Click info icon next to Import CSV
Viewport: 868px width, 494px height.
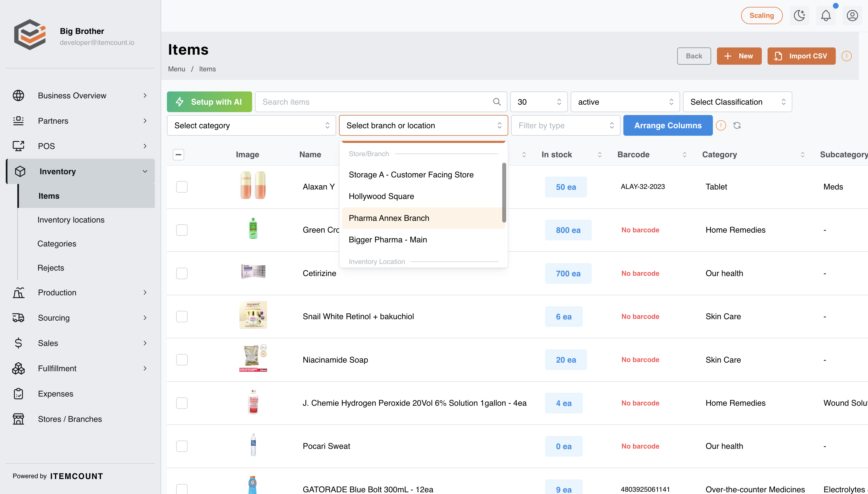pos(847,56)
